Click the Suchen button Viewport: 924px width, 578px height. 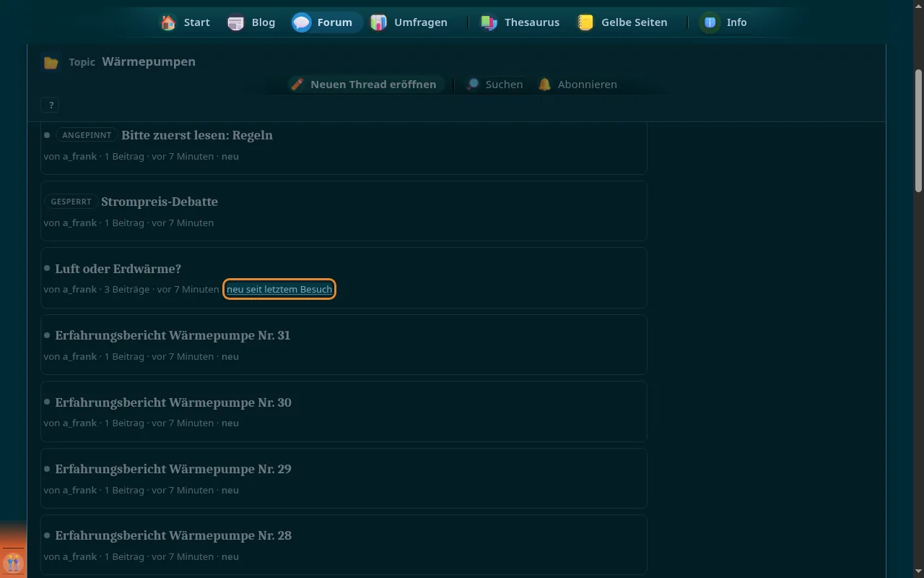tap(495, 85)
